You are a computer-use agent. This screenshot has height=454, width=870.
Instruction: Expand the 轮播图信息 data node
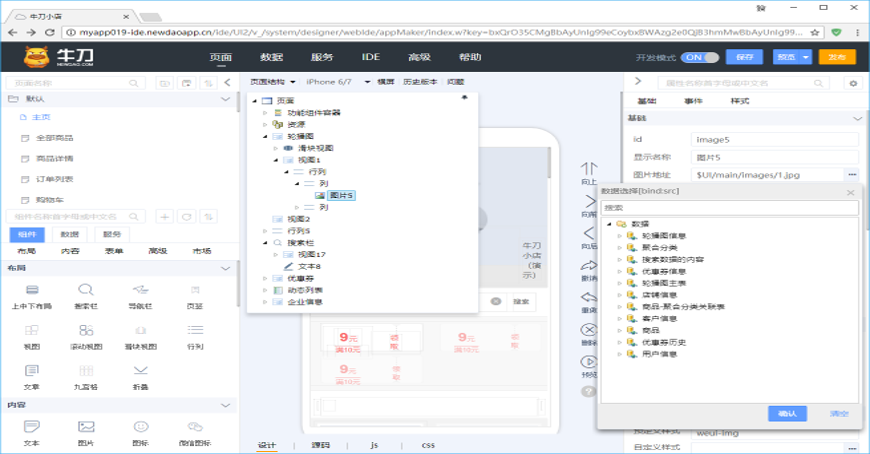[x=620, y=234]
